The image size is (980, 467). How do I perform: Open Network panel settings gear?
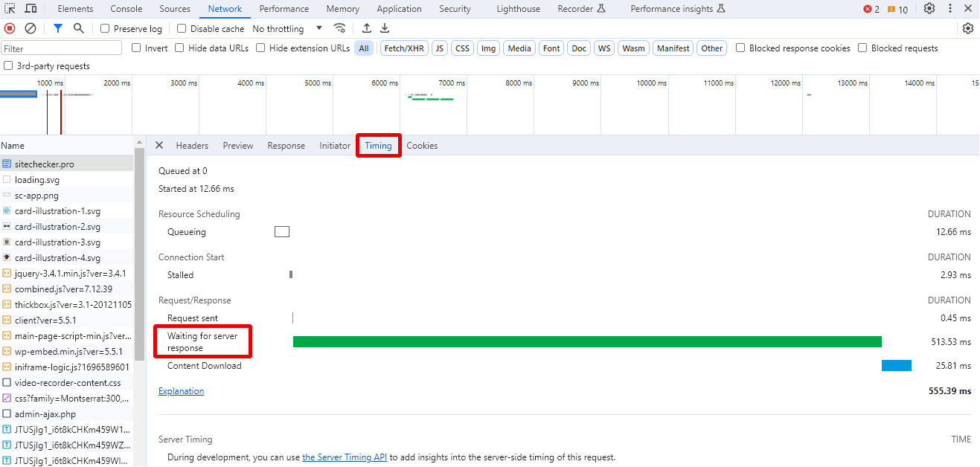[968, 28]
